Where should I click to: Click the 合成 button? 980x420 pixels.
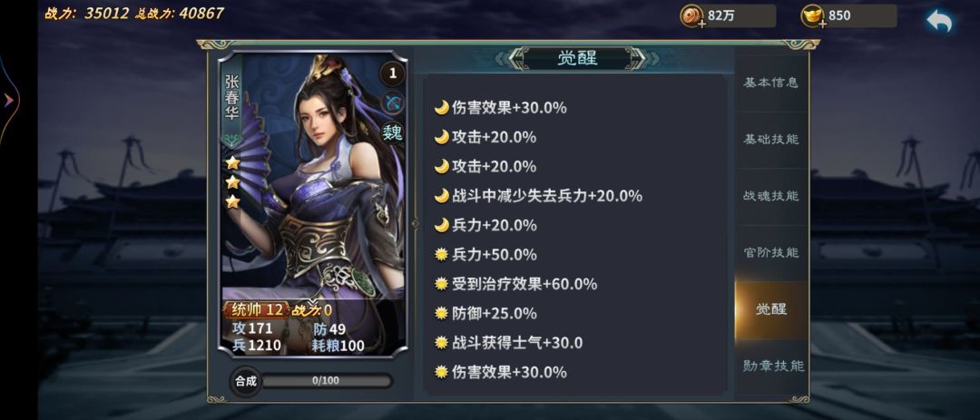[246, 381]
